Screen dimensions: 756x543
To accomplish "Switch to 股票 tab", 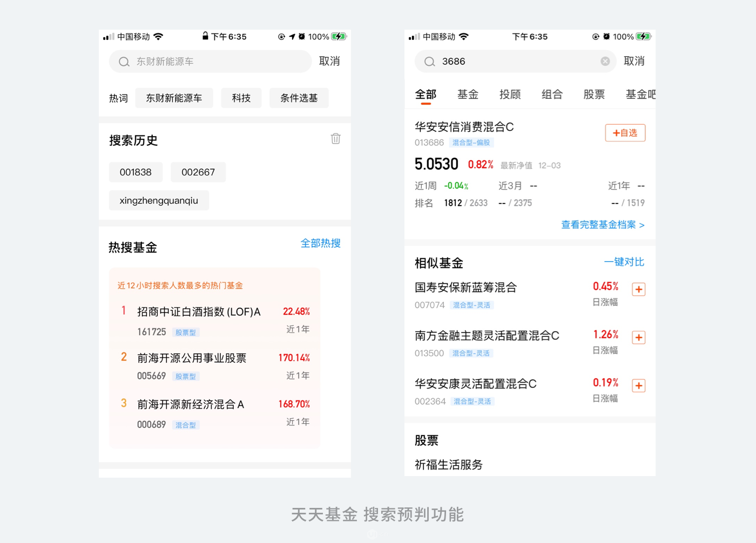I will (x=594, y=94).
